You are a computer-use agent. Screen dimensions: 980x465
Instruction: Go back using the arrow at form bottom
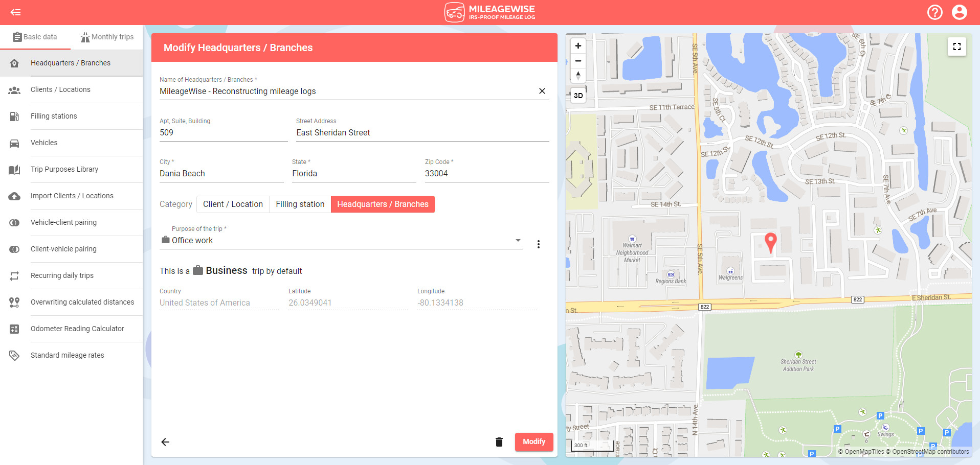coord(165,442)
